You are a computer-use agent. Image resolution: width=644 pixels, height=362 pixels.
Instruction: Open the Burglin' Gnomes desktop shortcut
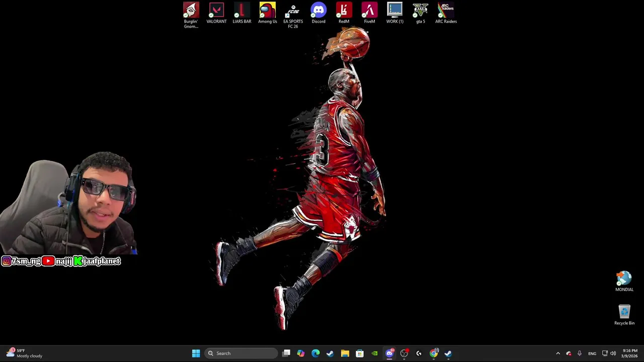[x=191, y=16]
